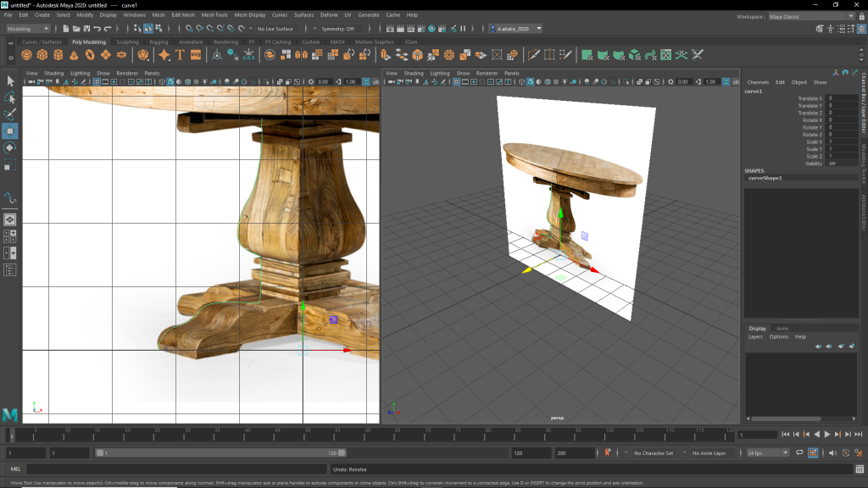
Task: Click the Save scene icon
Action: [x=86, y=29]
